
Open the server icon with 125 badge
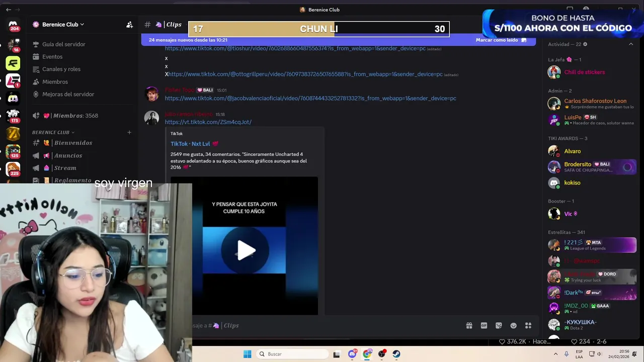tap(13, 151)
